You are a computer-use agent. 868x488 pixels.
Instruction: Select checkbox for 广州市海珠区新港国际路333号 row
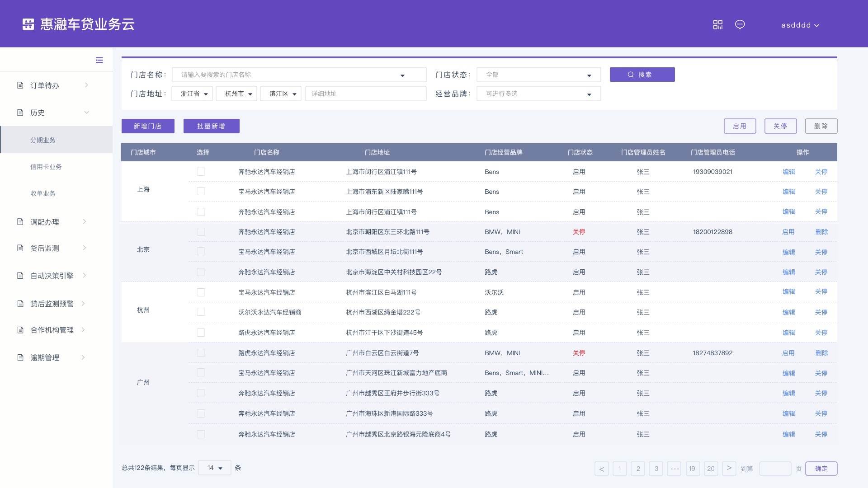201,413
